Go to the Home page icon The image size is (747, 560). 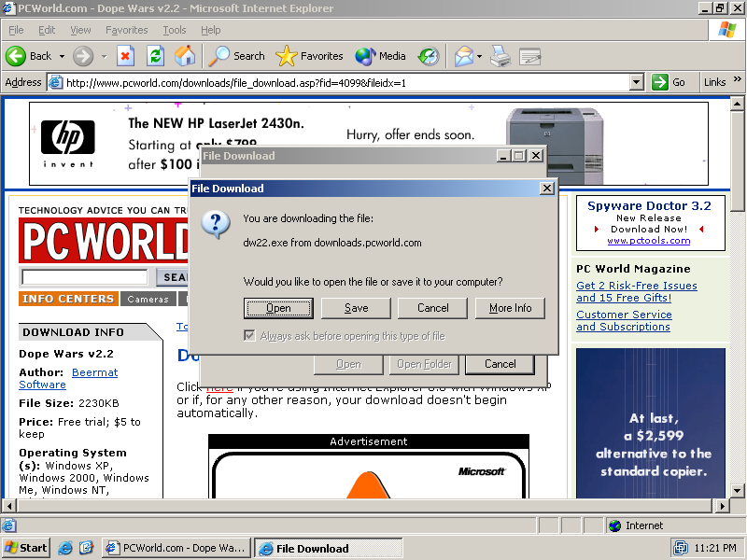click(x=185, y=56)
